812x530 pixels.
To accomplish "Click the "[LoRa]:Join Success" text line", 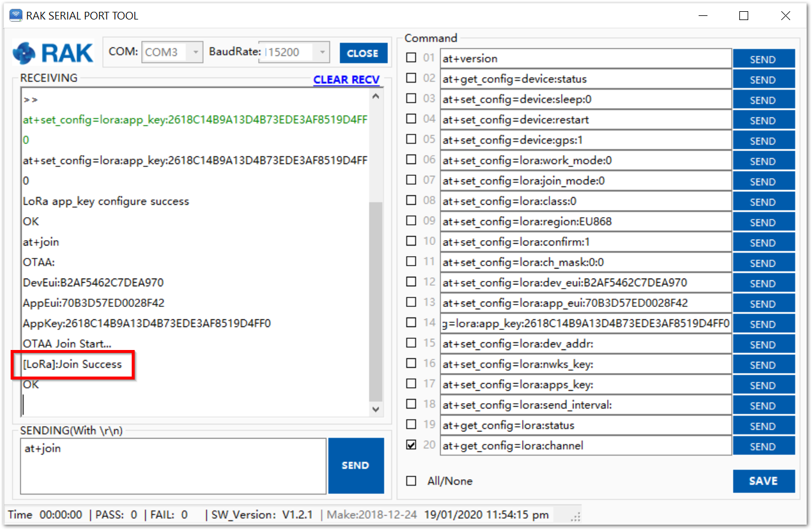I will tap(73, 364).
